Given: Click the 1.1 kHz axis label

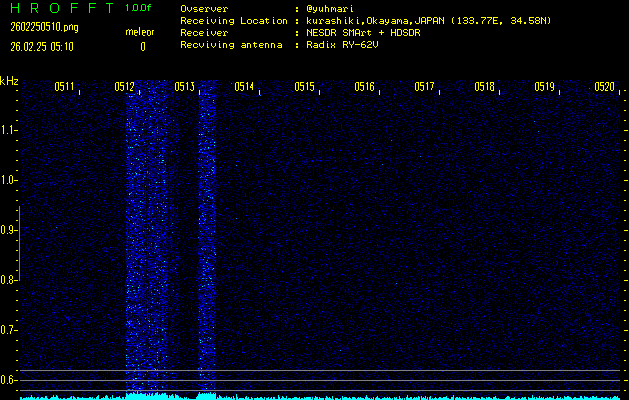Looking at the screenshot, I should pos(7,130).
